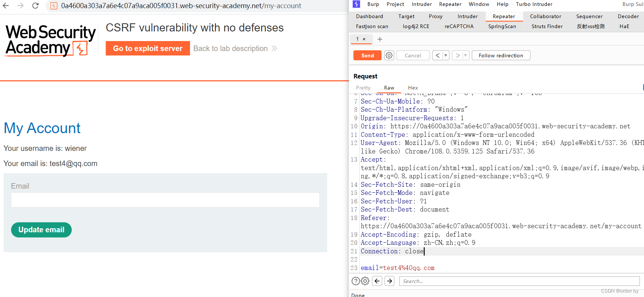Click the Web Security Academy logo
This screenshot has width=644, height=297.
pos(50,40)
